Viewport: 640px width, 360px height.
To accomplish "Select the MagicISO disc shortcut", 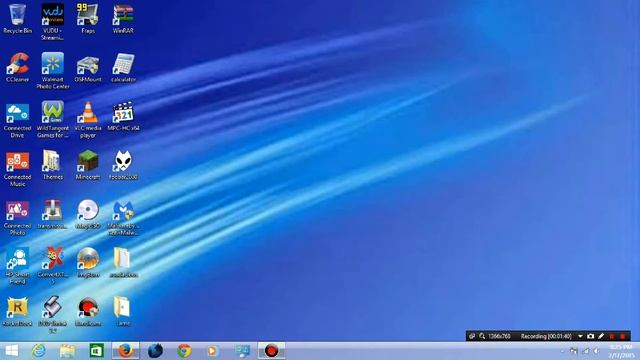I will click(x=88, y=214).
